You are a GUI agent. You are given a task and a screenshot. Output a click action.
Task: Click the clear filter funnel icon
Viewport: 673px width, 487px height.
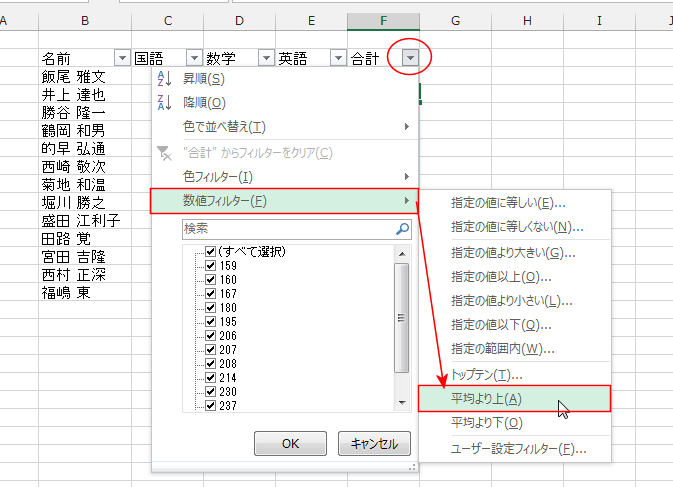164,153
